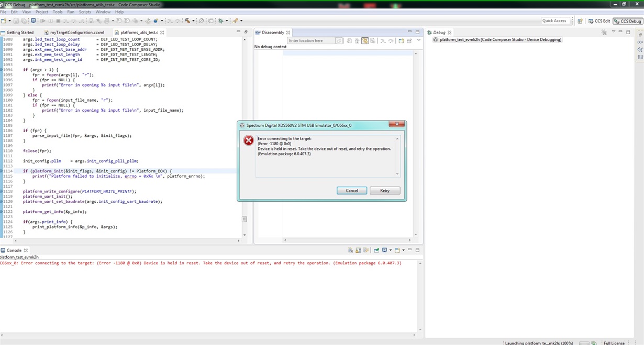
Task: Click the Open Perspective icon
Action: (580, 21)
